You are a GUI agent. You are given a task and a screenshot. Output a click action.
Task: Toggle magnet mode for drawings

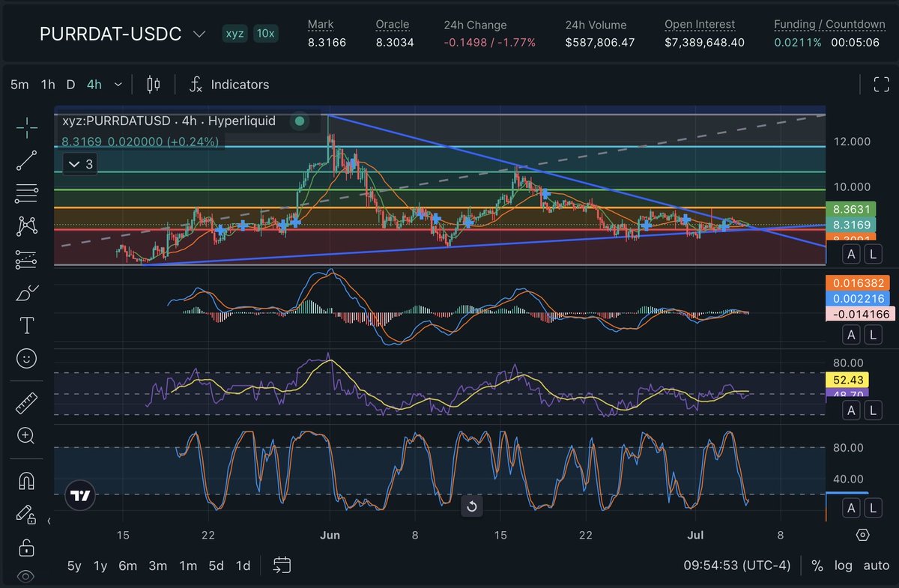coord(27,482)
